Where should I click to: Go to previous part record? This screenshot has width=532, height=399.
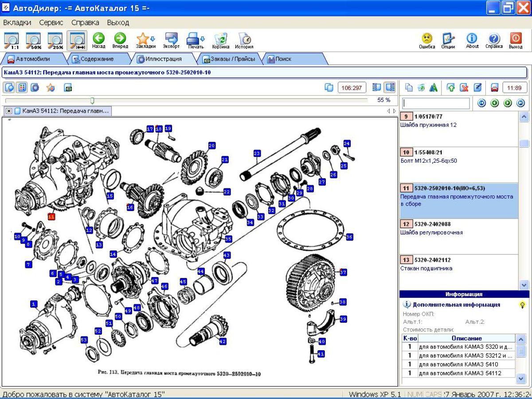[x=495, y=103]
